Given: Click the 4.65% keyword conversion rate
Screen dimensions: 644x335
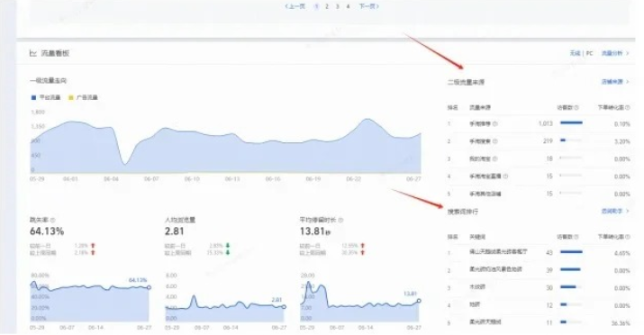Looking at the screenshot, I should pos(622,253).
